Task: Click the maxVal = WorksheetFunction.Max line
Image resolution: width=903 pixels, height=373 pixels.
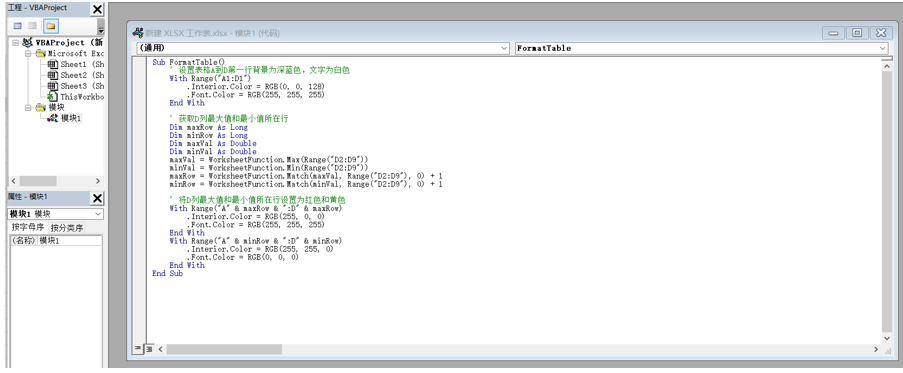Action: click(x=268, y=160)
